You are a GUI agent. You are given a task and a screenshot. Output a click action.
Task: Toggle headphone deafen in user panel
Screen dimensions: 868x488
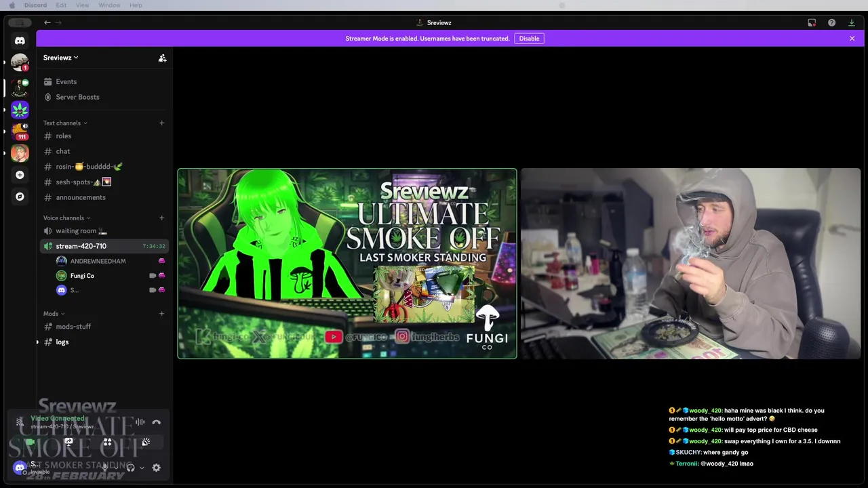(130, 468)
